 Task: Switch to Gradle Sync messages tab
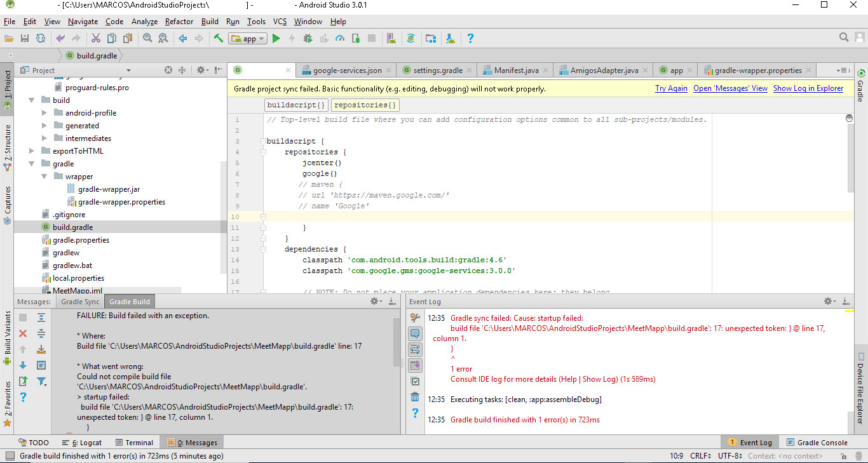pos(80,302)
